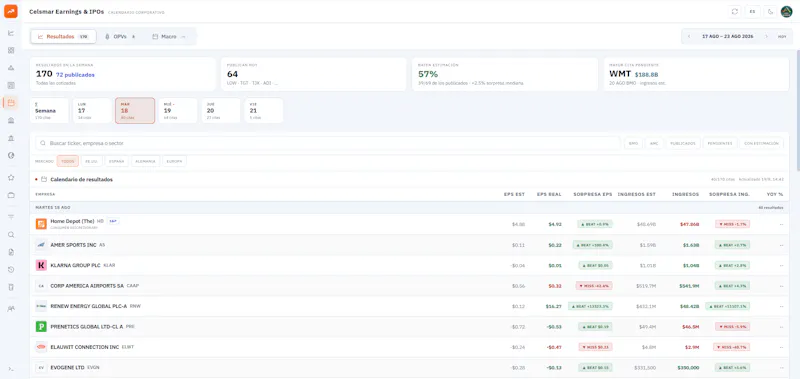
Task: Open the briefcase portfolio sidebar icon
Action: tap(11, 195)
